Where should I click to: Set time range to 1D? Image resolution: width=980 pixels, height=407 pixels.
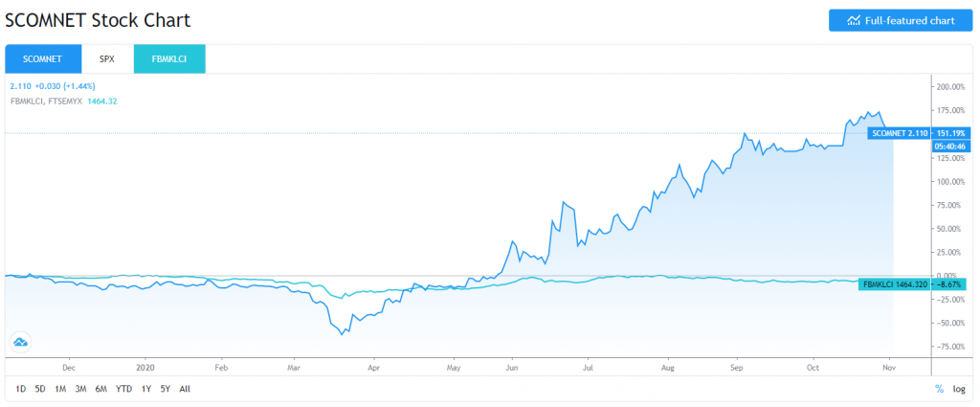click(x=21, y=389)
